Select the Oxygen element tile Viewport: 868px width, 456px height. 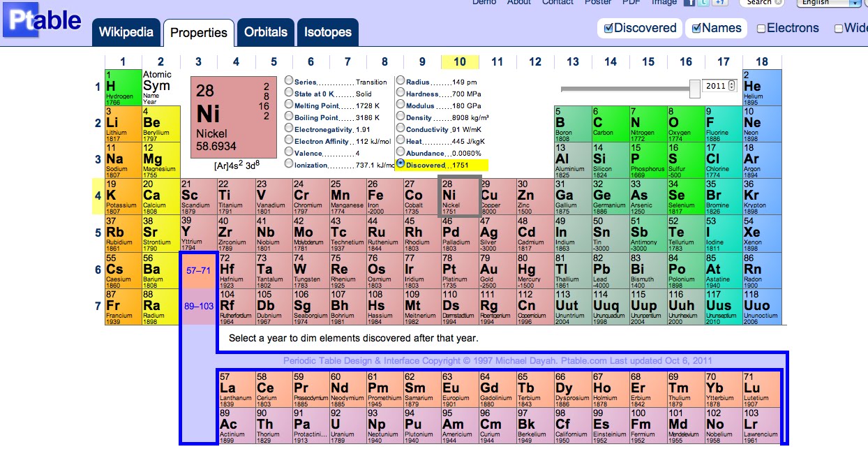686,124
